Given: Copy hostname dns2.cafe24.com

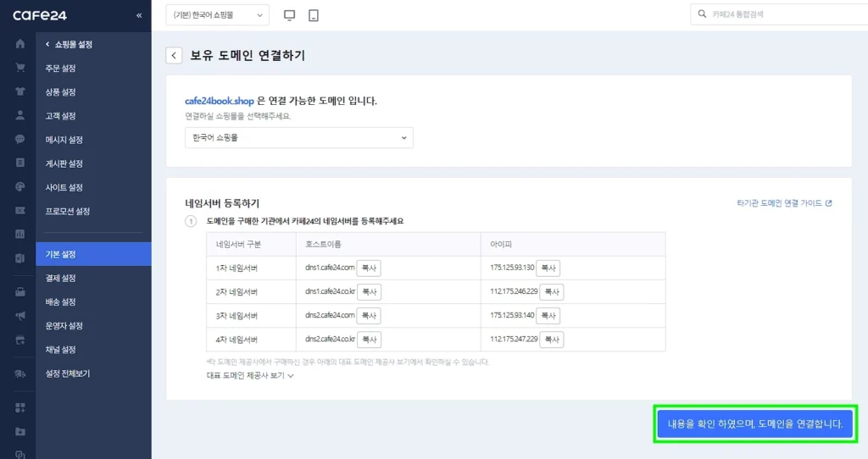Looking at the screenshot, I should pyautogui.click(x=369, y=315).
